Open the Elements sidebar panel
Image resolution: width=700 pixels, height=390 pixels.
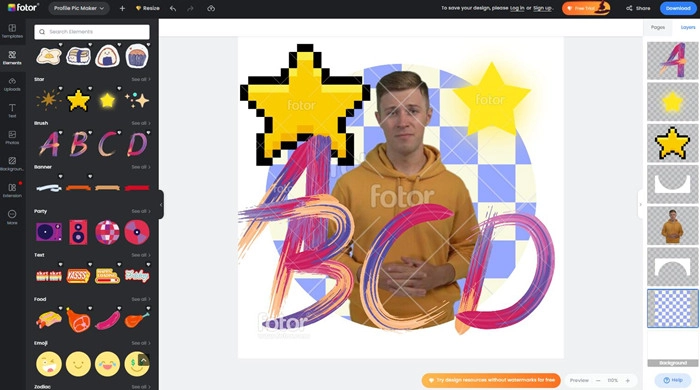point(12,58)
